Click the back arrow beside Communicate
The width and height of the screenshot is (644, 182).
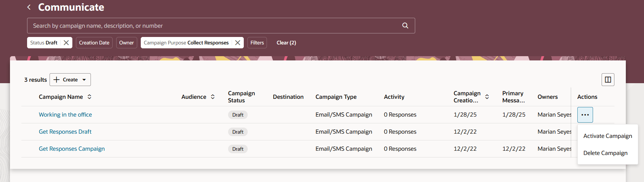29,7
